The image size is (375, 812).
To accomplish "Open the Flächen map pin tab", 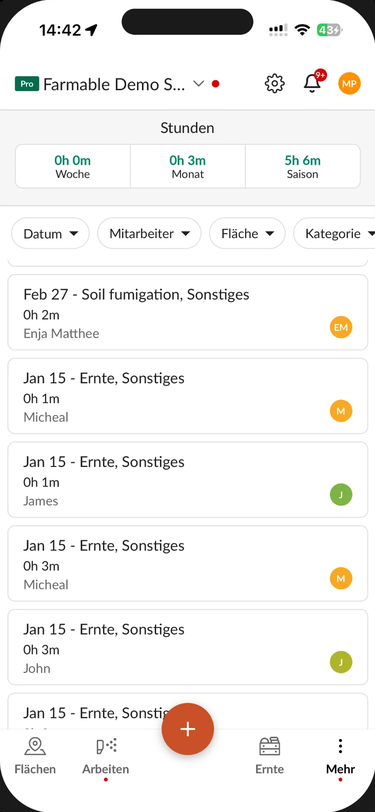I will tap(35, 756).
